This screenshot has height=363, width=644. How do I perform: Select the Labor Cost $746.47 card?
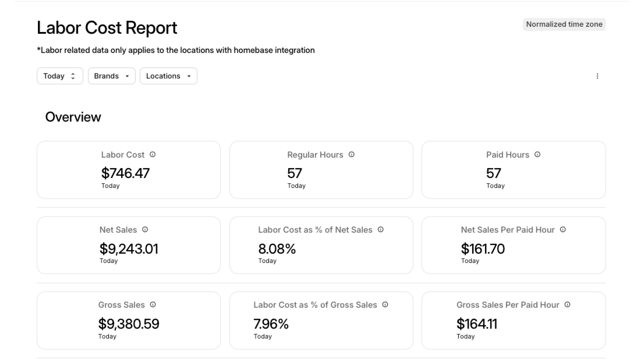[129, 170]
